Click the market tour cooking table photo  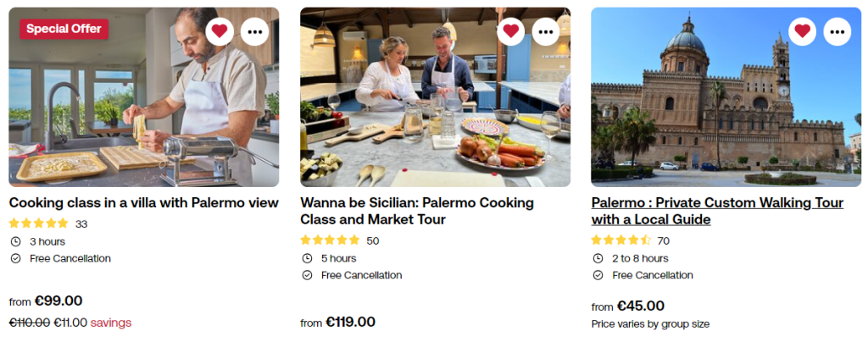(x=435, y=110)
